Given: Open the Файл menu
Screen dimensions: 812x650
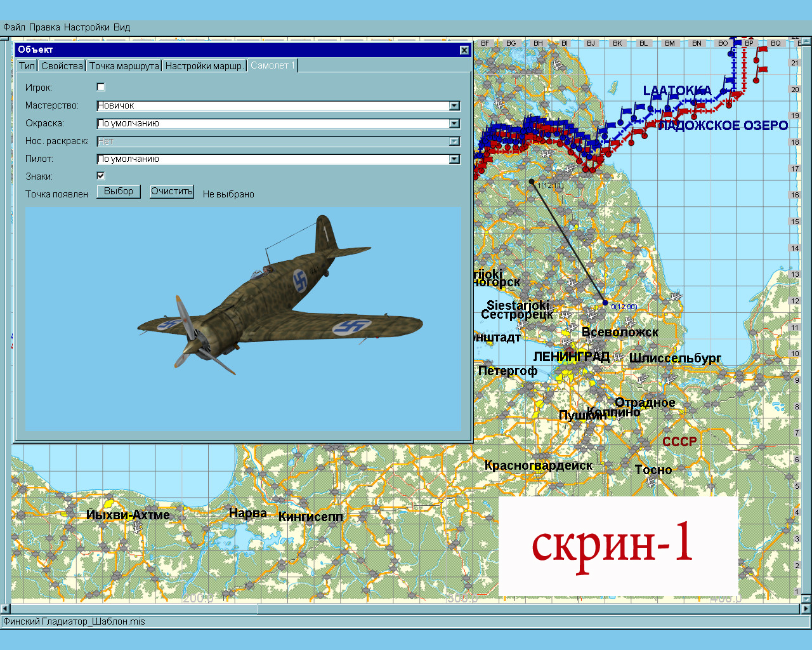Looking at the screenshot, I should click(x=14, y=27).
